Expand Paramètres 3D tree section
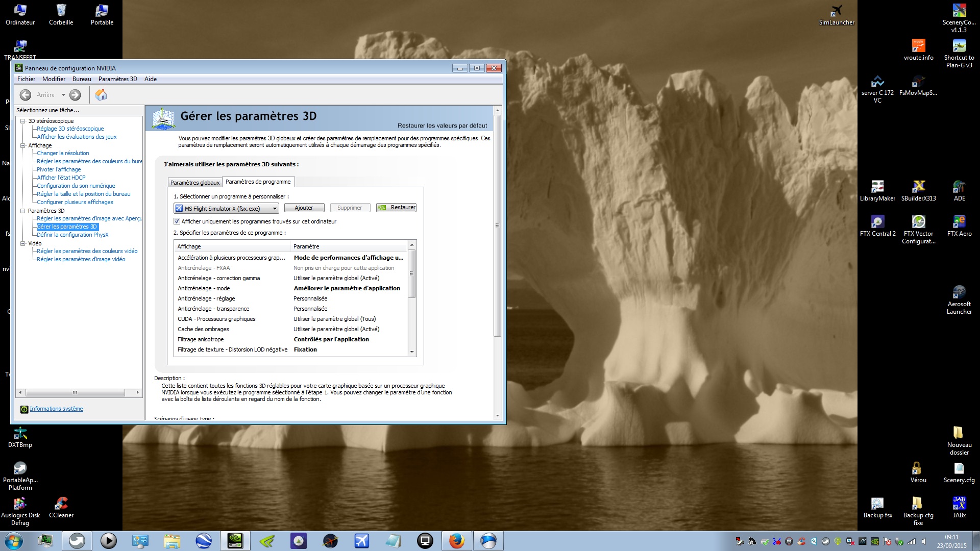 23,211
